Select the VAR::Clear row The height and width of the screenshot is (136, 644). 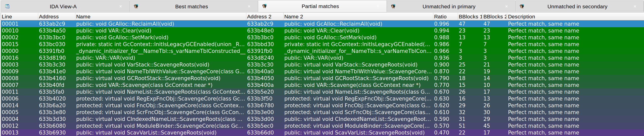(114, 31)
